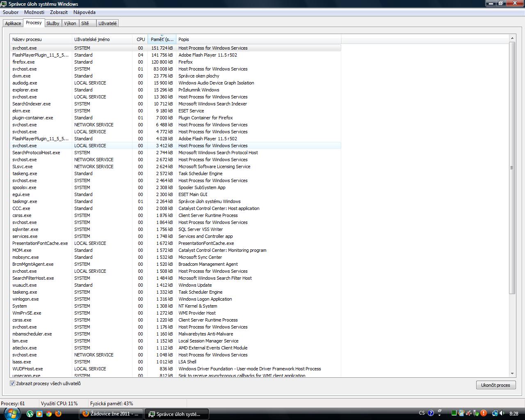
Task: Open the language bar options arrow
Action: pyautogui.click(x=440, y=415)
